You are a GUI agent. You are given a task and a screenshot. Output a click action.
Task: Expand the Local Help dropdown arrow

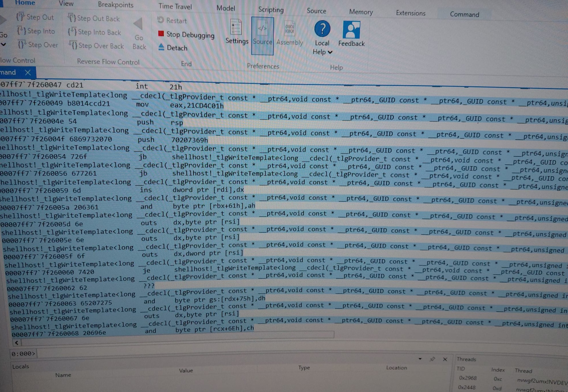[330, 52]
